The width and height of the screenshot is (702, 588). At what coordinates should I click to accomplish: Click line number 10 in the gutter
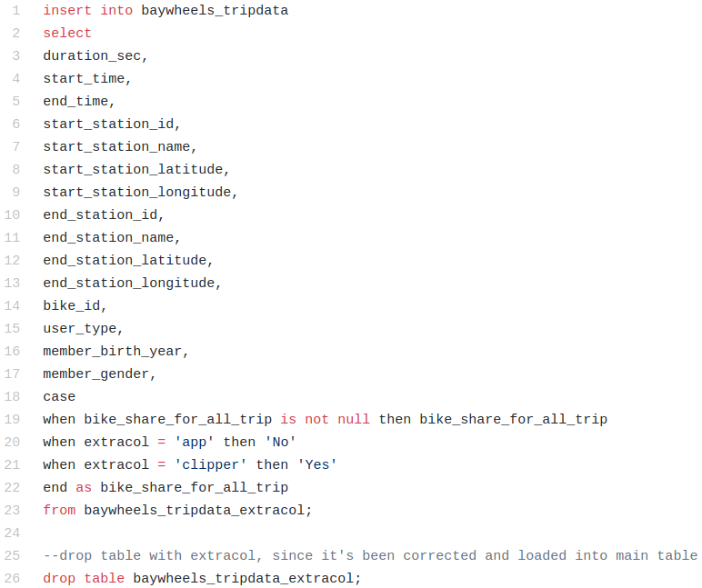tap(12, 214)
